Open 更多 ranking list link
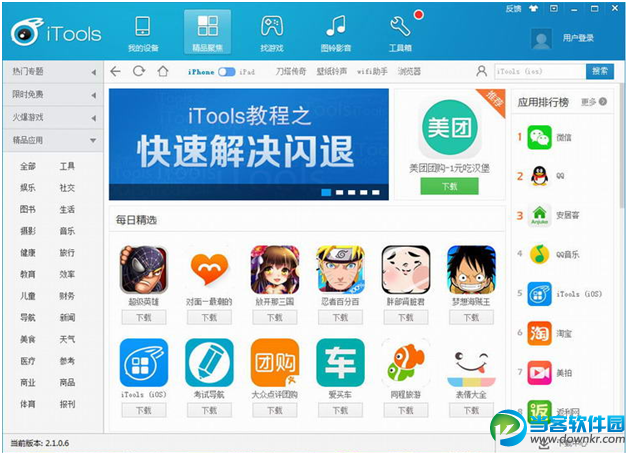The width and height of the screenshot is (626, 453). [x=594, y=102]
